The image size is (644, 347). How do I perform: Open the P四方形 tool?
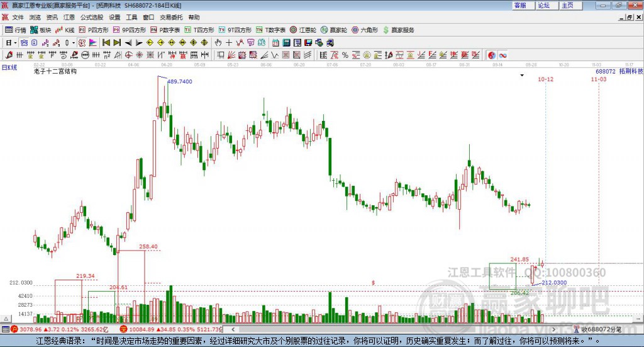(93, 30)
